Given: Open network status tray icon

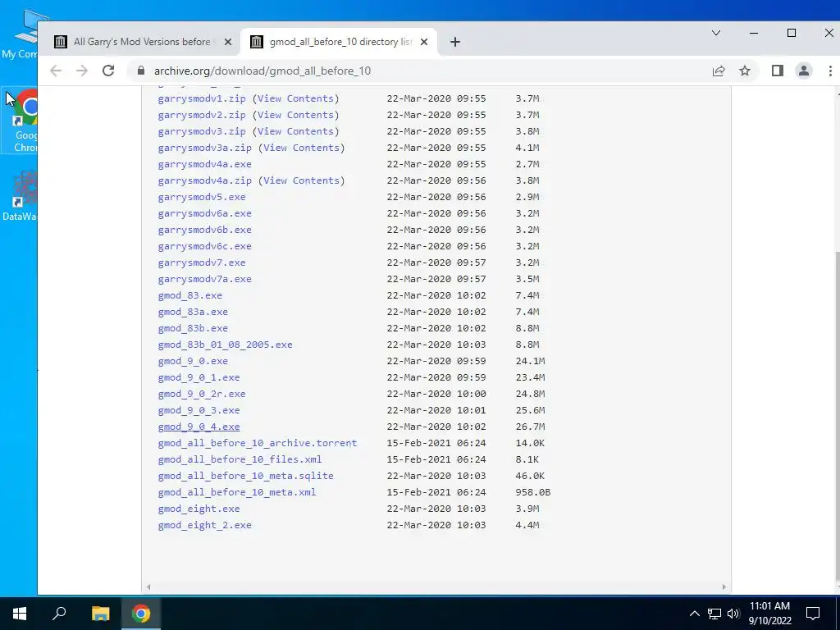Looking at the screenshot, I should pyautogui.click(x=714, y=614).
